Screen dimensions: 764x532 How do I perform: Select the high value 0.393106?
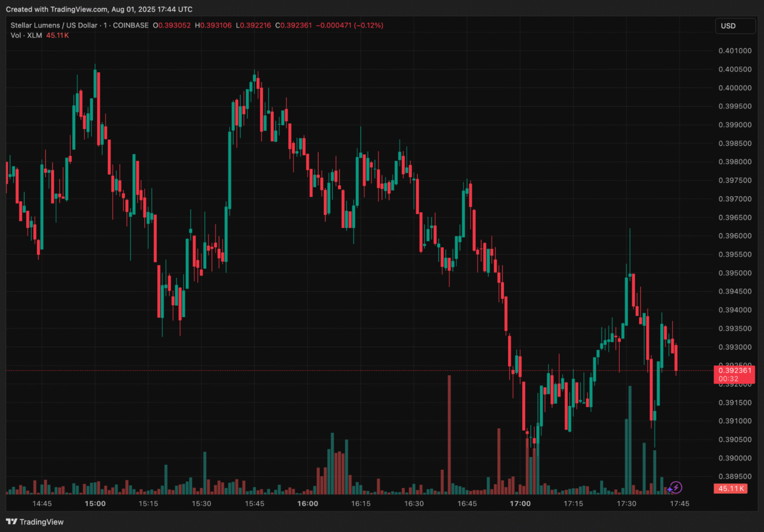pyautogui.click(x=216, y=25)
